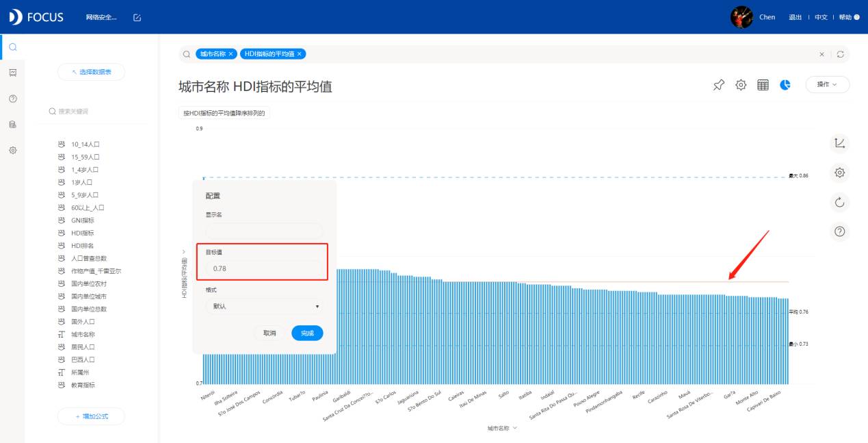Select the 居民人口 column
The height and width of the screenshot is (443, 868).
(x=83, y=347)
